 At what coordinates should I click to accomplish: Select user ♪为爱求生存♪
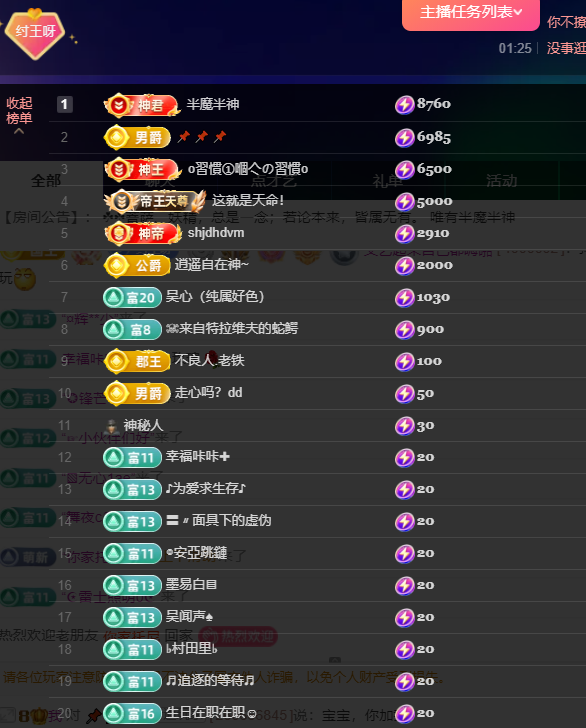[206, 488]
